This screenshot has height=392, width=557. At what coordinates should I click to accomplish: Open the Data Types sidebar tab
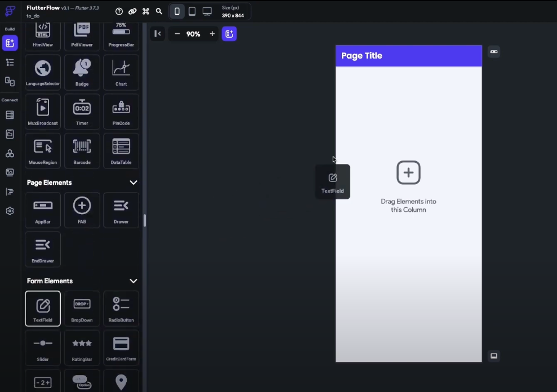coord(10,134)
